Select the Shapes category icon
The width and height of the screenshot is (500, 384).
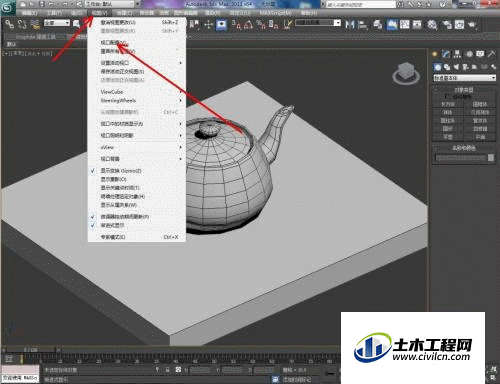pyautogui.click(x=447, y=67)
